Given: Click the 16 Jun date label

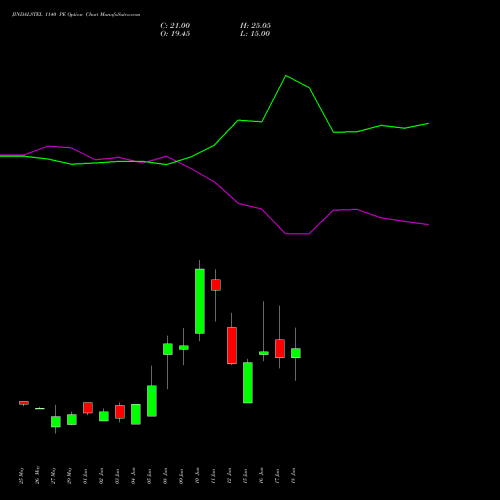Looking at the screenshot, I should click(262, 476).
